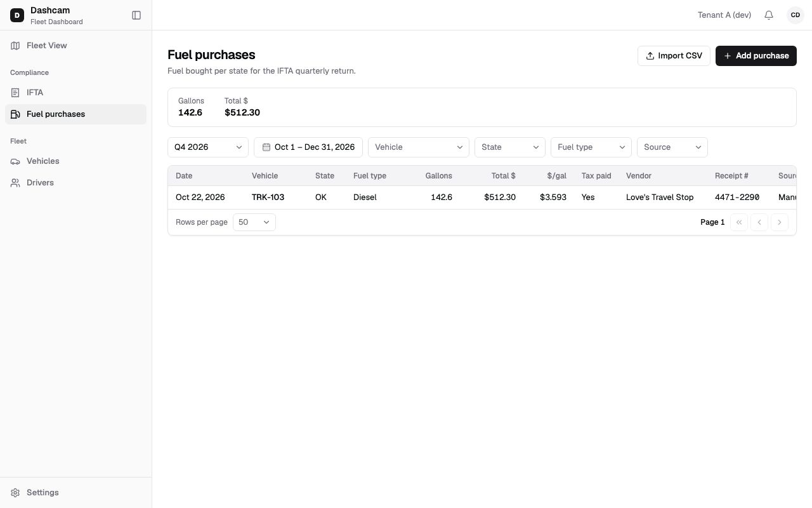The width and height of the screenshot is (812, 508).
Task: Click the Gallons column header
Action: click(439, 176)
